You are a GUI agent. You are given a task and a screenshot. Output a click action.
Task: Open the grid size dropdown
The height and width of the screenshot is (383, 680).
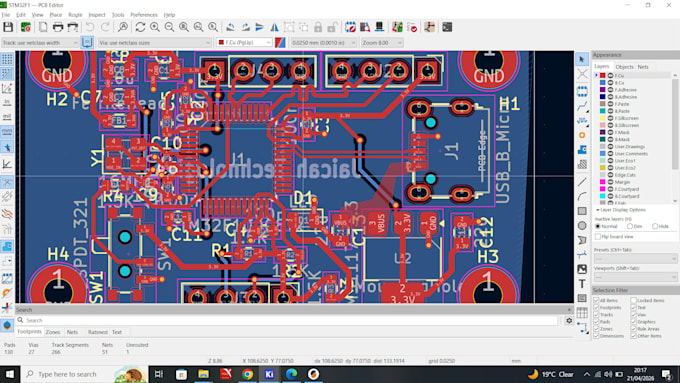[324, 43]
